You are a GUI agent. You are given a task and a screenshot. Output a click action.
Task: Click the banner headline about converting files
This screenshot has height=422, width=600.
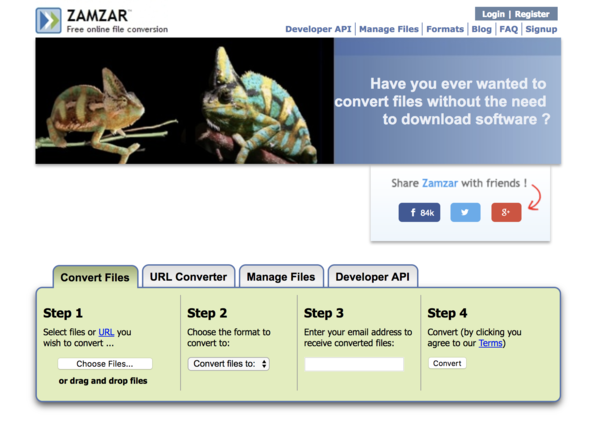tap(442, 101)
